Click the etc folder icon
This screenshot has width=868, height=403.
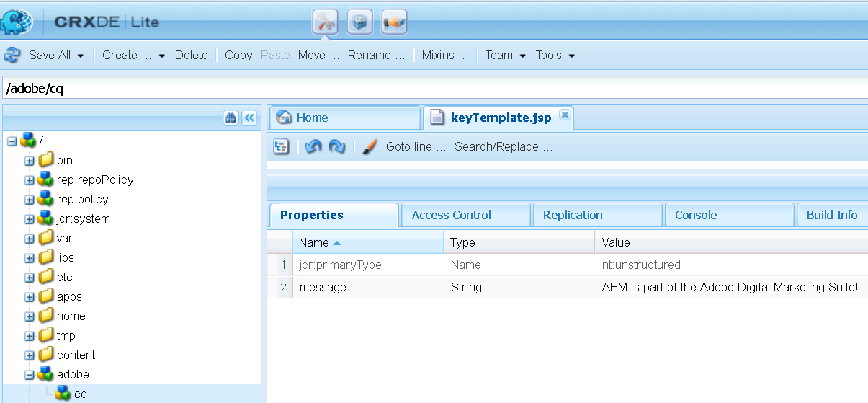tap(46, 277)
